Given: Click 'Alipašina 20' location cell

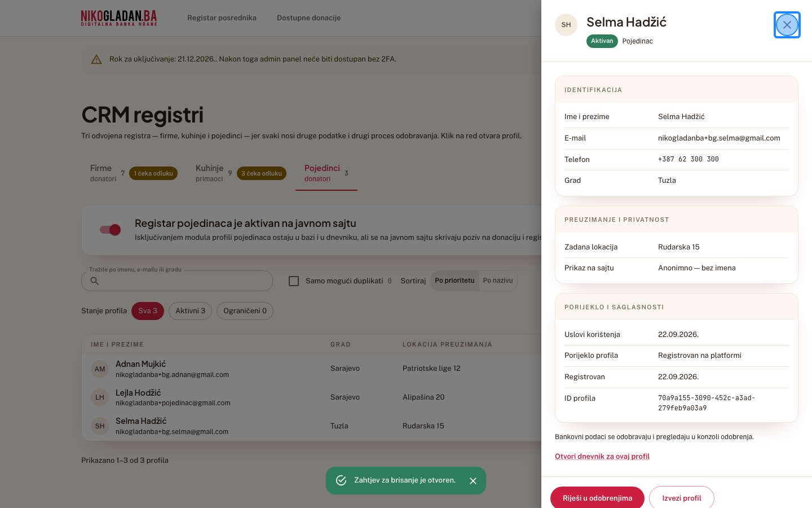Looking at the screenshot, I should coord(423,397).
